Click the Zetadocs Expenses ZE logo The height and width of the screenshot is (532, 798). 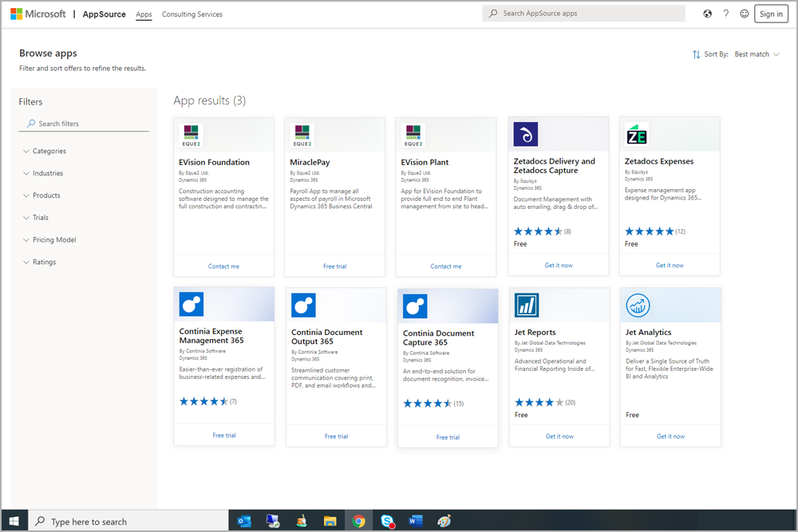[x=637, y=134]
